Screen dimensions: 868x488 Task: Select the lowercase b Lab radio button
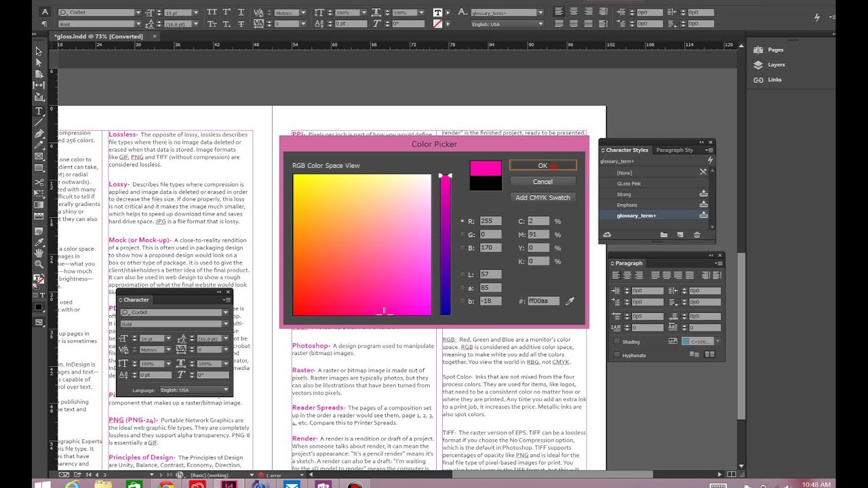click(x=462, y=301)
